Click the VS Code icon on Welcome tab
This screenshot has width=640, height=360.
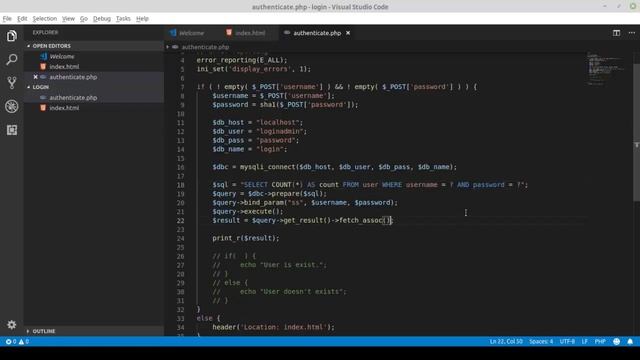pos(173,33)
